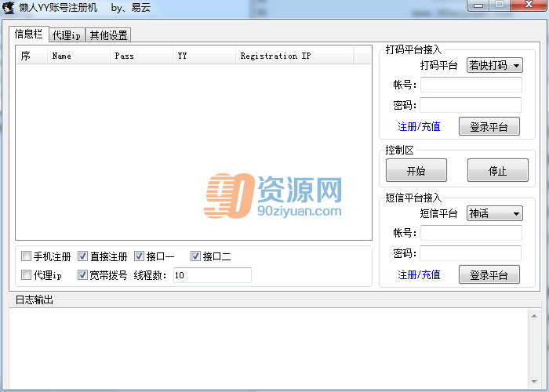
Task: Minimize the window
Action: click(x=478, y=5)
